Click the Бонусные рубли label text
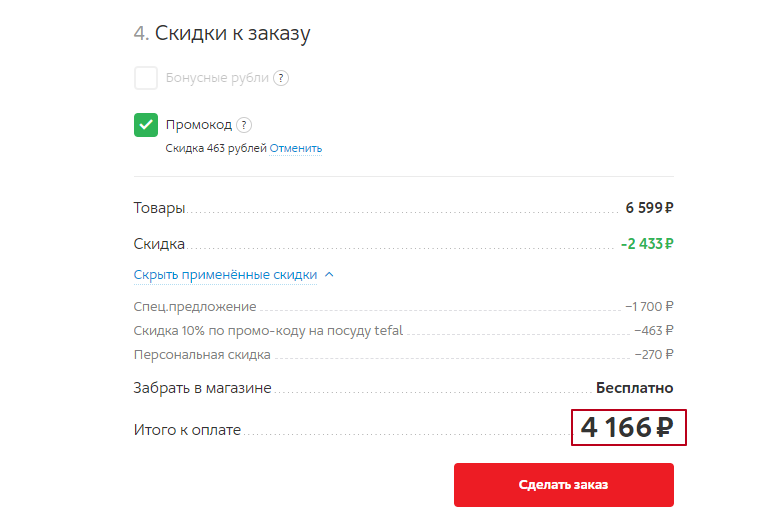 [x=217, y=78]
